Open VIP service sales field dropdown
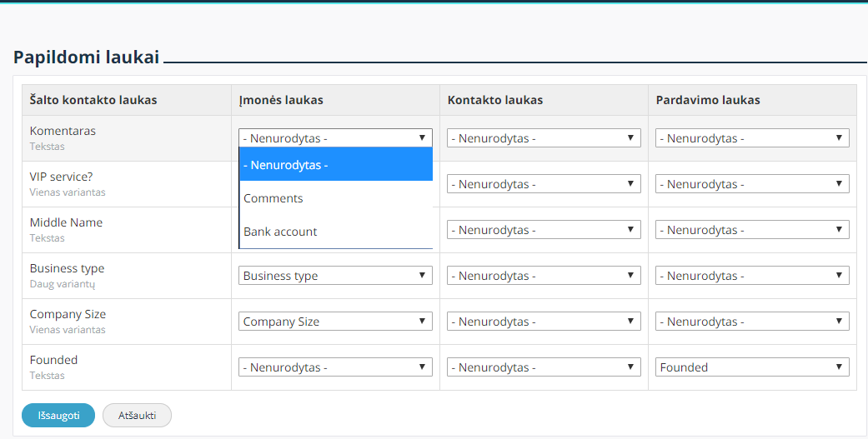Viewport: 868px width, 439px height. (752, 184)
